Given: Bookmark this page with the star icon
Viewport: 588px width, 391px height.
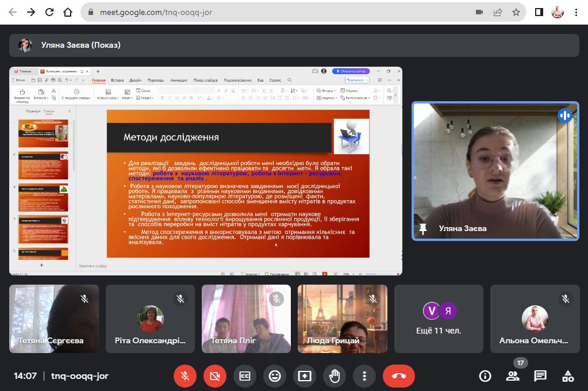Looking at the screenshot, I should [516, 12].
